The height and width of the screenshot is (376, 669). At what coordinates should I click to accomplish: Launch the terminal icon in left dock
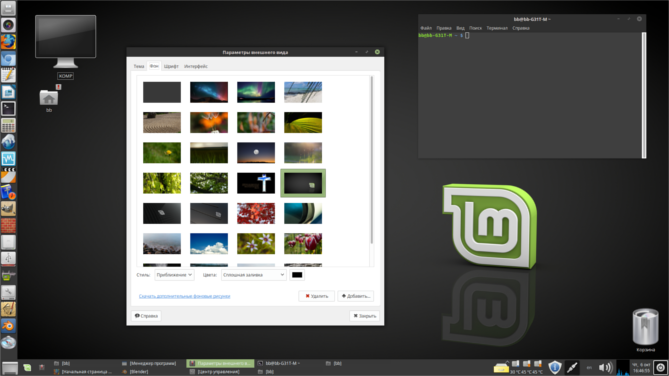[8, 108]
